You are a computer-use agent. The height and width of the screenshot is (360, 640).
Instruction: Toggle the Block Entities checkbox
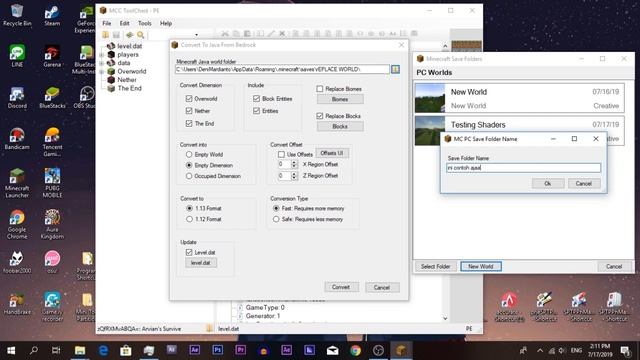pos(256,98)
